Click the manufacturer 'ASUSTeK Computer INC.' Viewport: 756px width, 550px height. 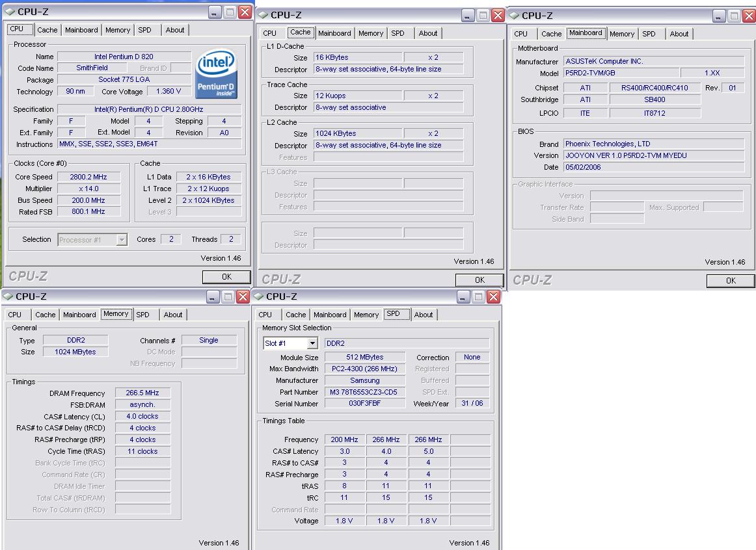point(654,61)
